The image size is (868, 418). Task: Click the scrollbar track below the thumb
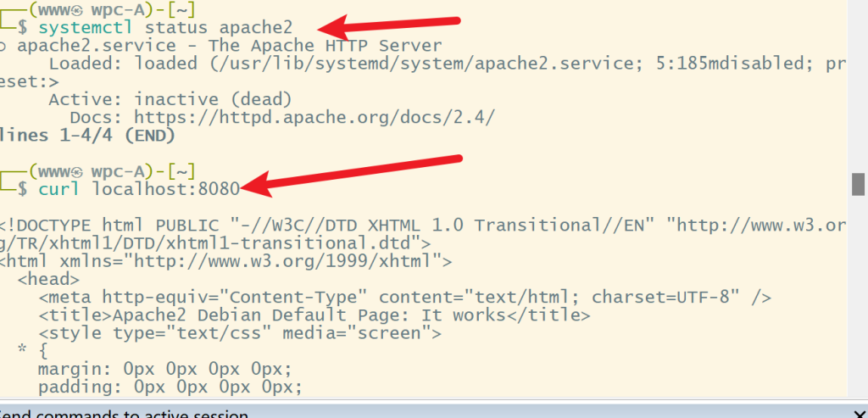pos(858,297)
